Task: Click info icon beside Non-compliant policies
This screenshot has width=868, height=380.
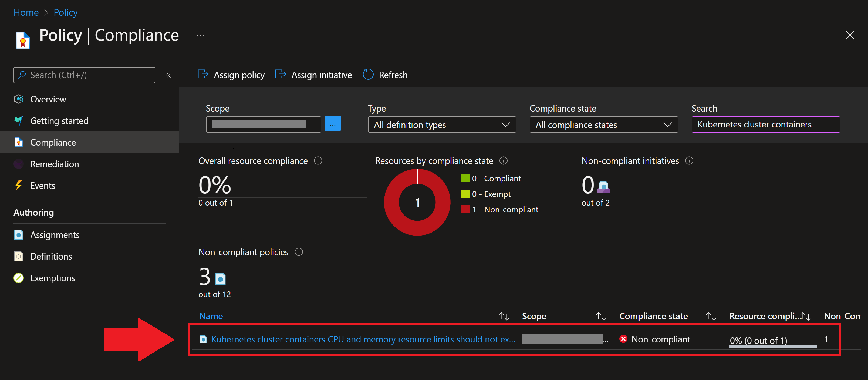Action: 299,252
